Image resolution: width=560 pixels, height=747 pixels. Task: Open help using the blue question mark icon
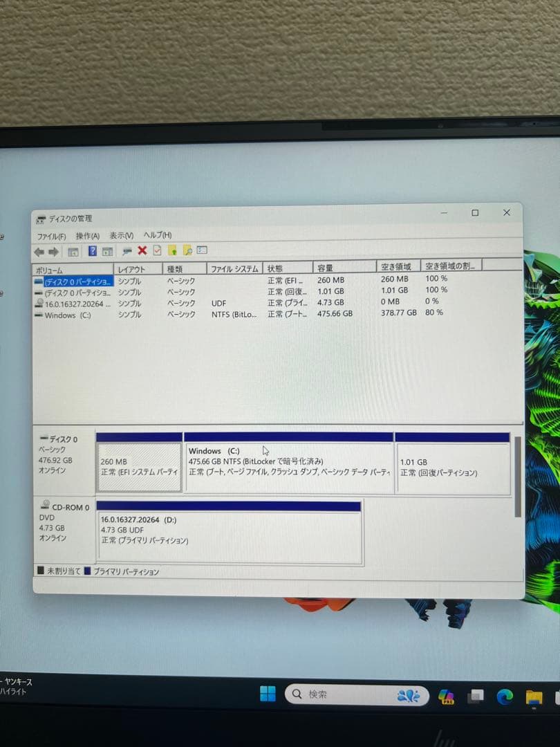point(92,250)
